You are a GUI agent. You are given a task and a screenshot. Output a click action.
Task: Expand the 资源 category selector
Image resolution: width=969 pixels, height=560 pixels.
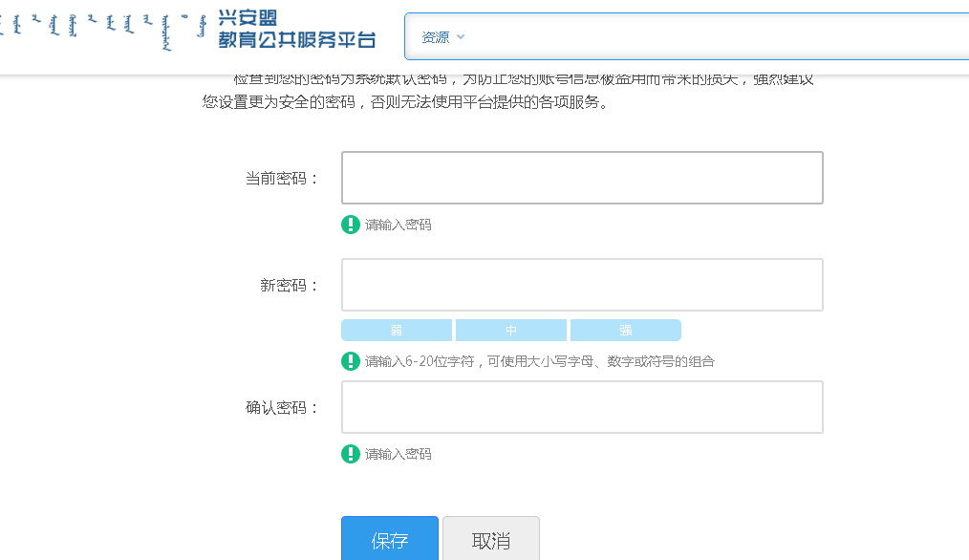pos(440,37)
